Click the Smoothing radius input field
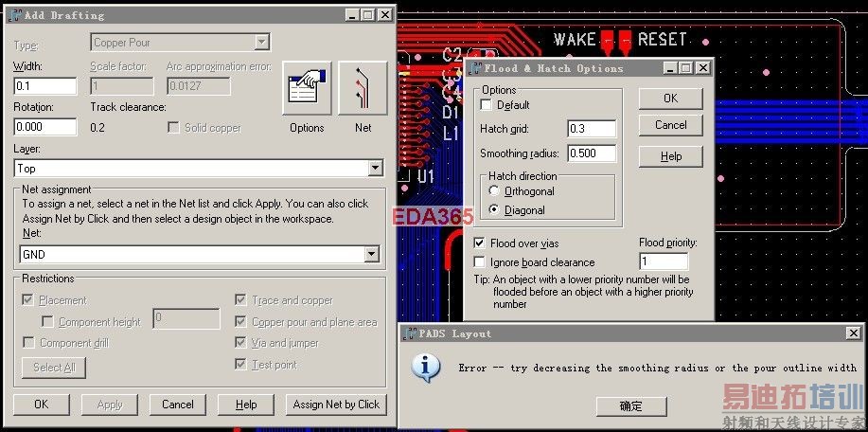This screenshot has height=432, width=868. click(x=592, y=153)
